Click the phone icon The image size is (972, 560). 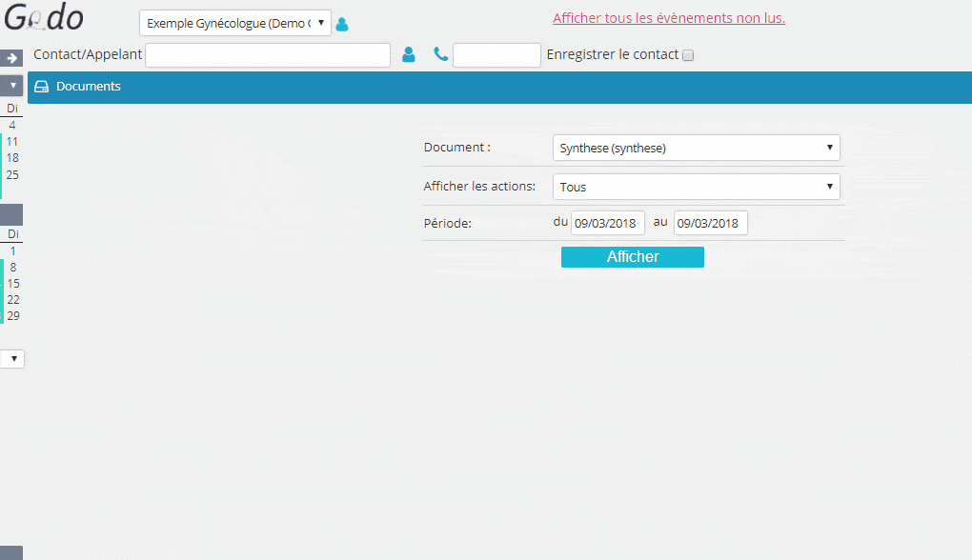coord(441,54)
